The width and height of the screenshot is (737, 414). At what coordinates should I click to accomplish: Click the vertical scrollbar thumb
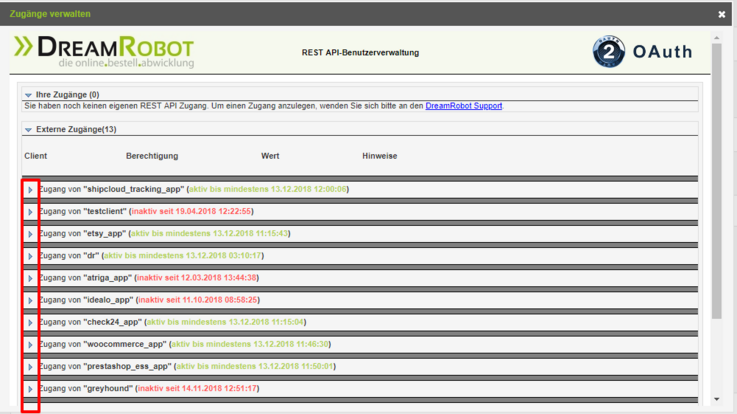click(x=716, y=181)
